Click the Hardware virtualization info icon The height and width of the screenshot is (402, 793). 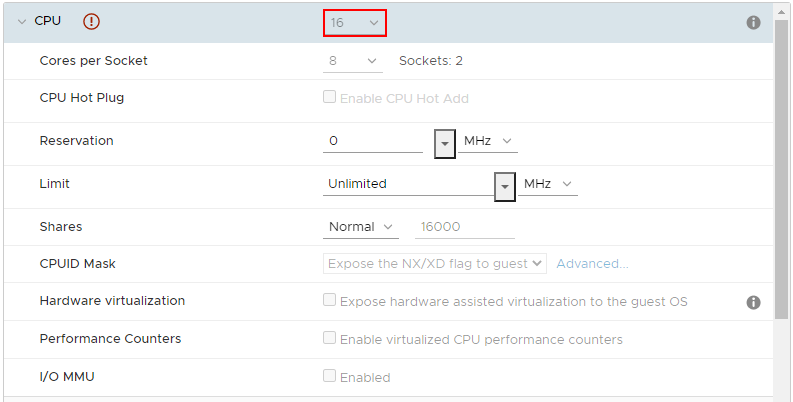coord(754,302)
